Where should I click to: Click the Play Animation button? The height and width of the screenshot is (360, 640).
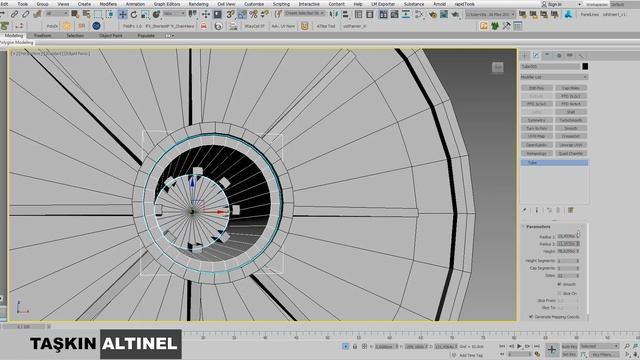519,346
